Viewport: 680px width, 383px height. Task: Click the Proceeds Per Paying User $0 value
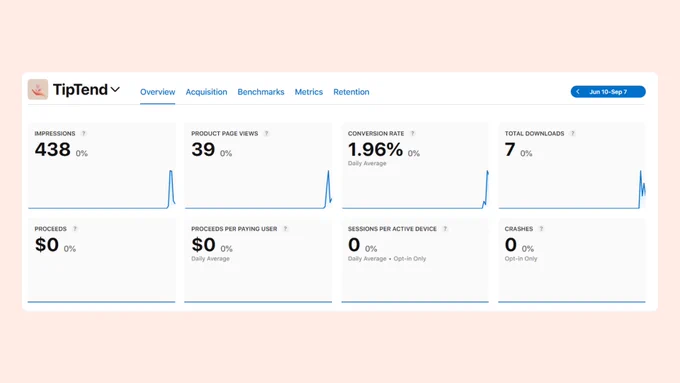point(203,245)
